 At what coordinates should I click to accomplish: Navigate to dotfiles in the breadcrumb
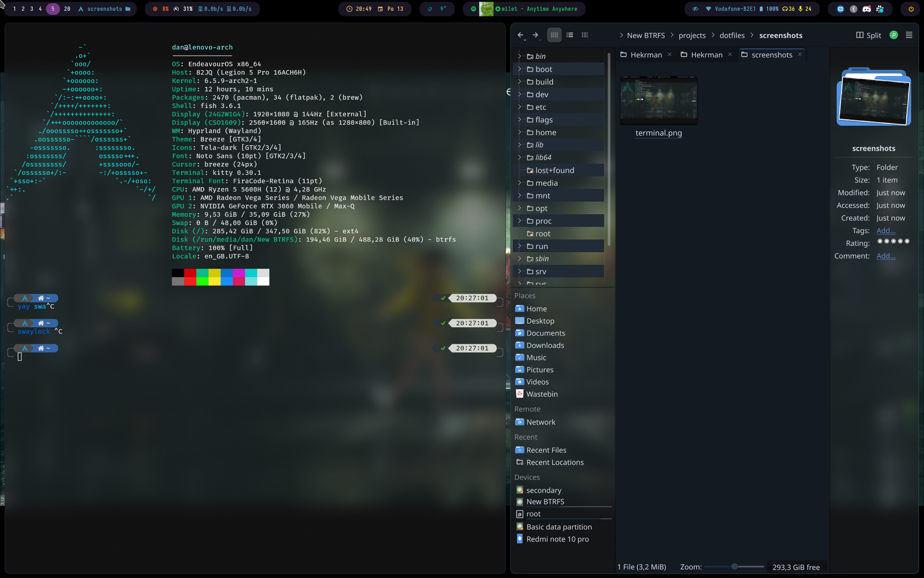click(x=732, y=35)
